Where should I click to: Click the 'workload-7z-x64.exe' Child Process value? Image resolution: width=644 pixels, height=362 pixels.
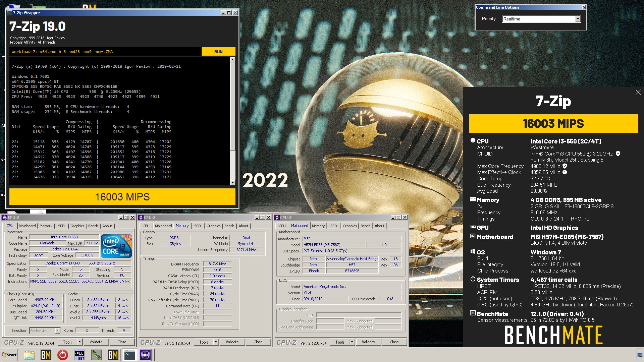click(x=553, y=271)
